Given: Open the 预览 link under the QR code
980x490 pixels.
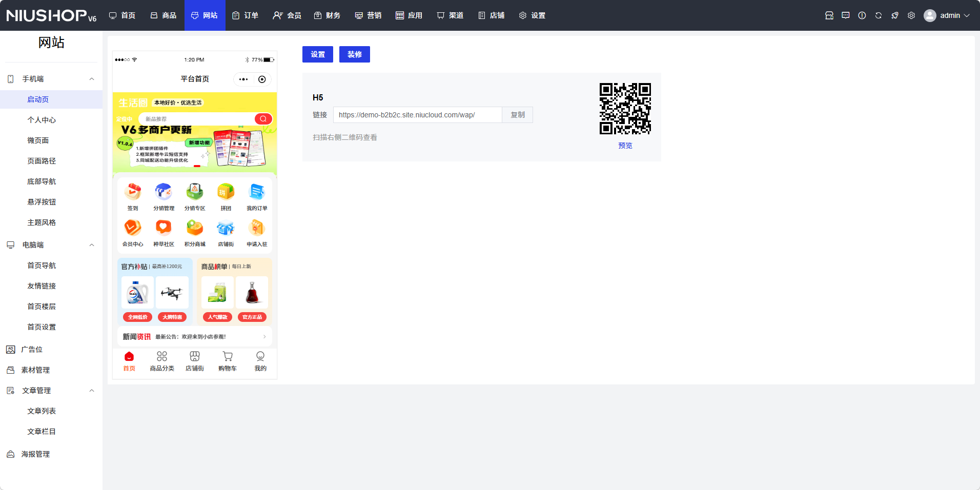Looking at the screenshot, I should (625, 146).
